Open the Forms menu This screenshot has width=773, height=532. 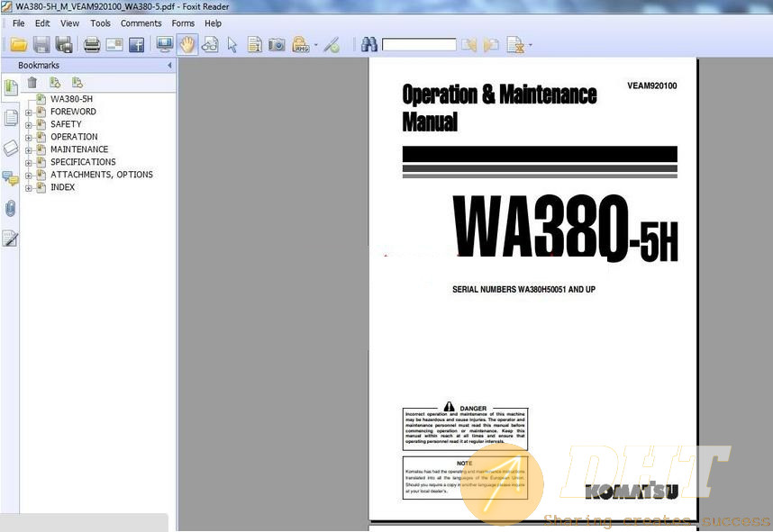click(x=183, y=23)
